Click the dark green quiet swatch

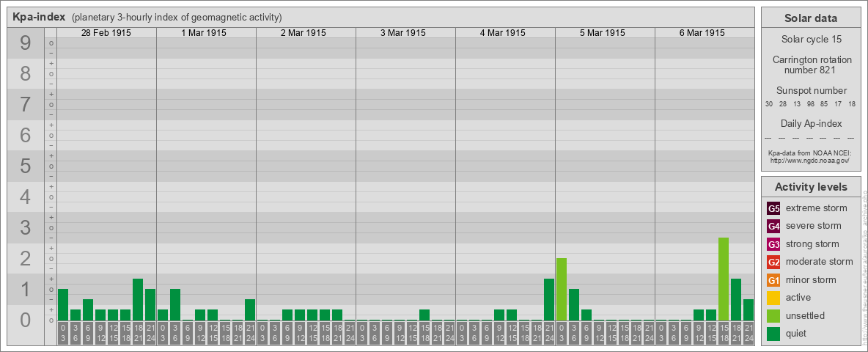pyautogui.click(x=773, y=334)
